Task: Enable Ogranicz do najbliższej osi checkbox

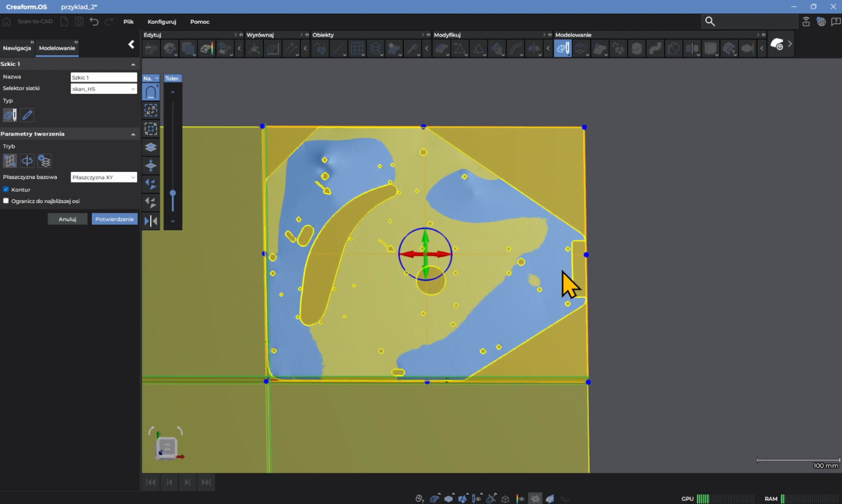Action: (x=6, y=201)
